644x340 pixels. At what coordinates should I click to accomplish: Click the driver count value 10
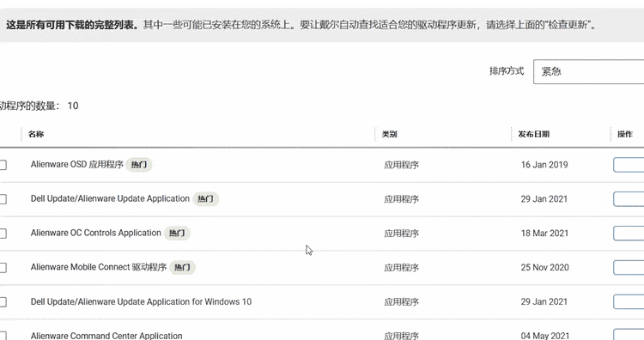[x=73, y=106]
